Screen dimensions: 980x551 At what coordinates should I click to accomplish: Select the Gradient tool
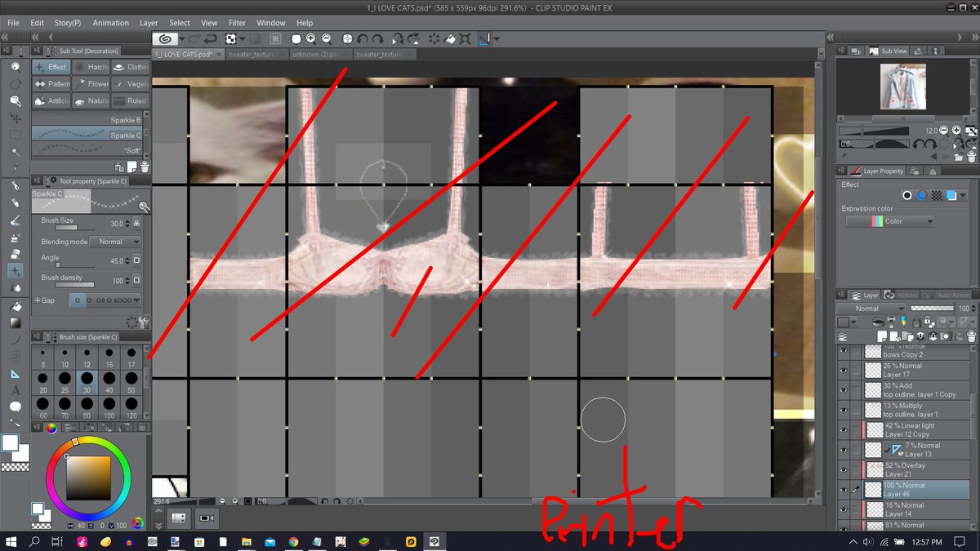click(x=16, y=323)
